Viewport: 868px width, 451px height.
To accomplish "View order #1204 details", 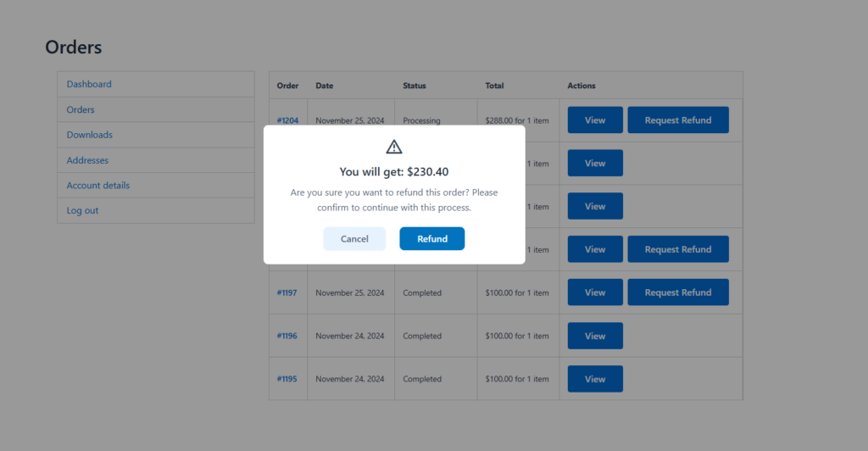I will [595, 120].
